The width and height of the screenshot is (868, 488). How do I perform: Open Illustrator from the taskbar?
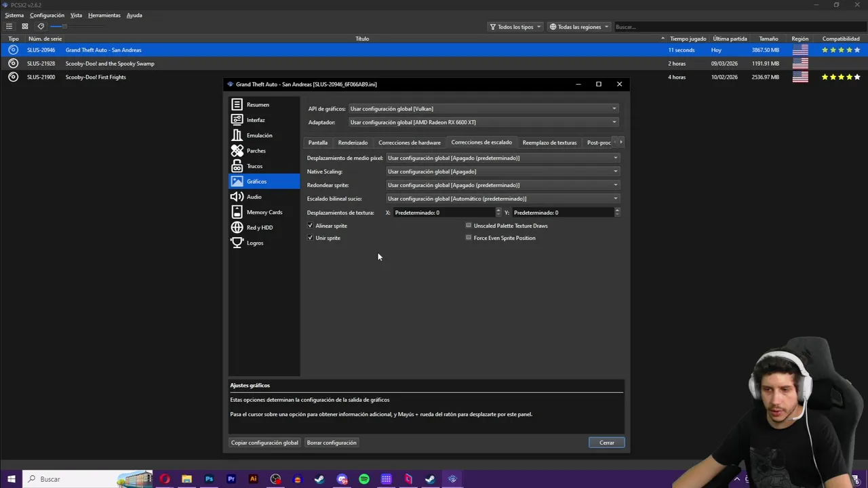tap(253, 479)
